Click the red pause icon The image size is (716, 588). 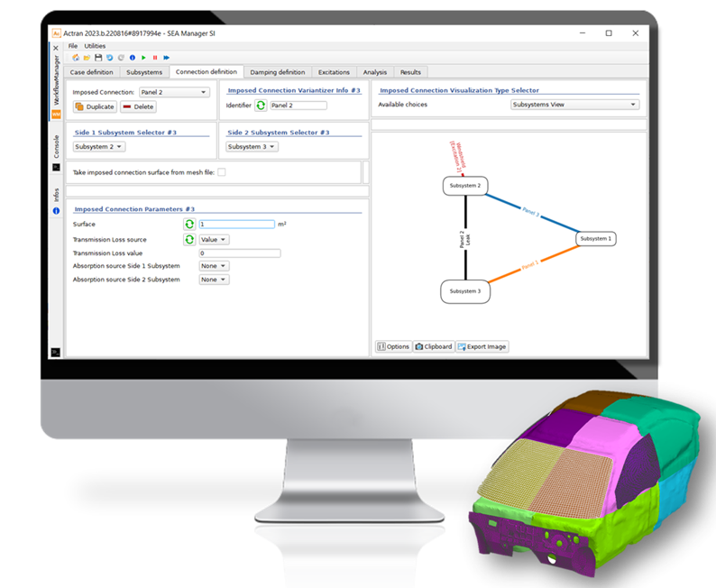point(155,58)
